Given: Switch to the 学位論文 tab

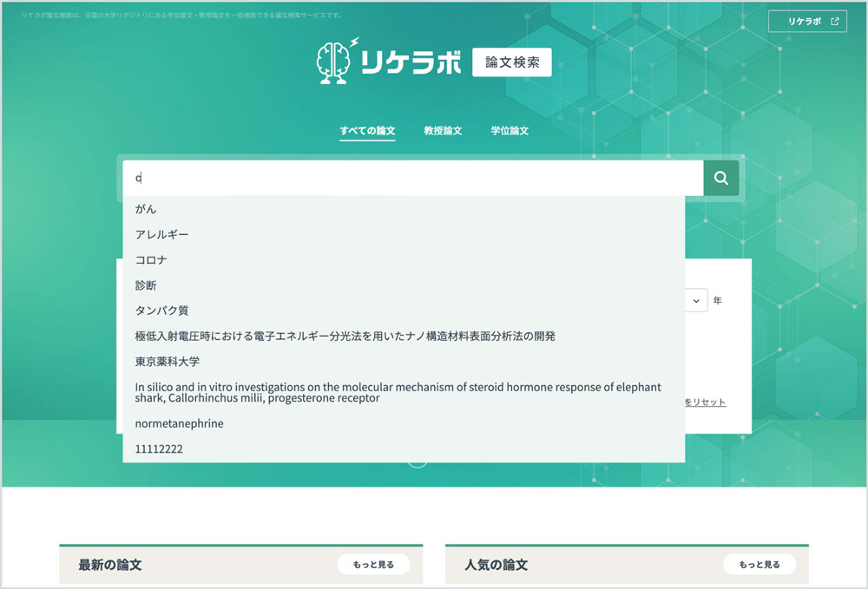Looking at the screenshot, I should point(510,131).
